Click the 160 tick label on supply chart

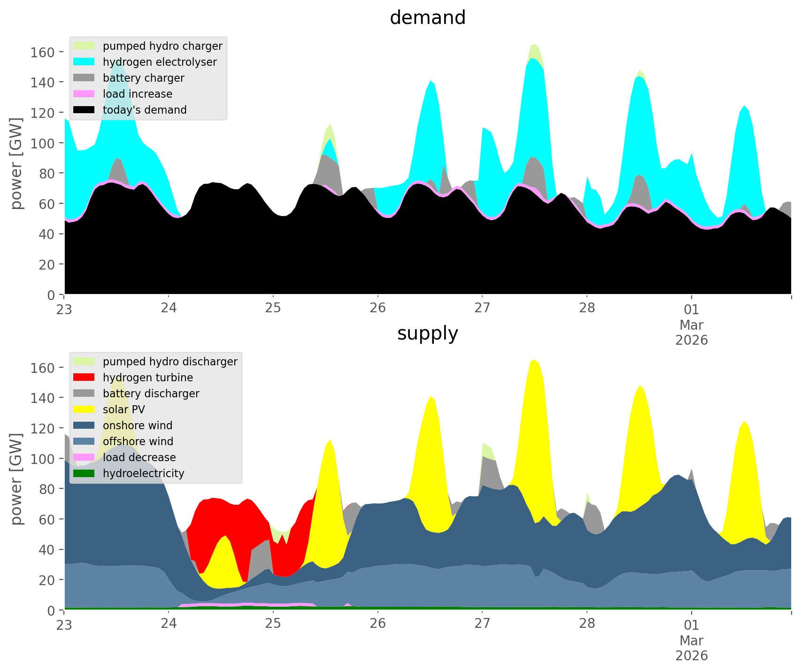pos(44,368)
